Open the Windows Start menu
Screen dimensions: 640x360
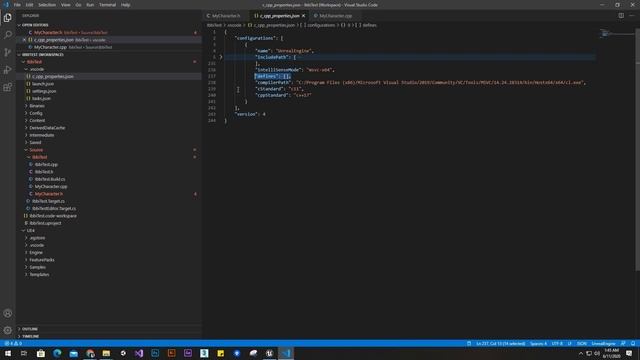coord(8,353)
